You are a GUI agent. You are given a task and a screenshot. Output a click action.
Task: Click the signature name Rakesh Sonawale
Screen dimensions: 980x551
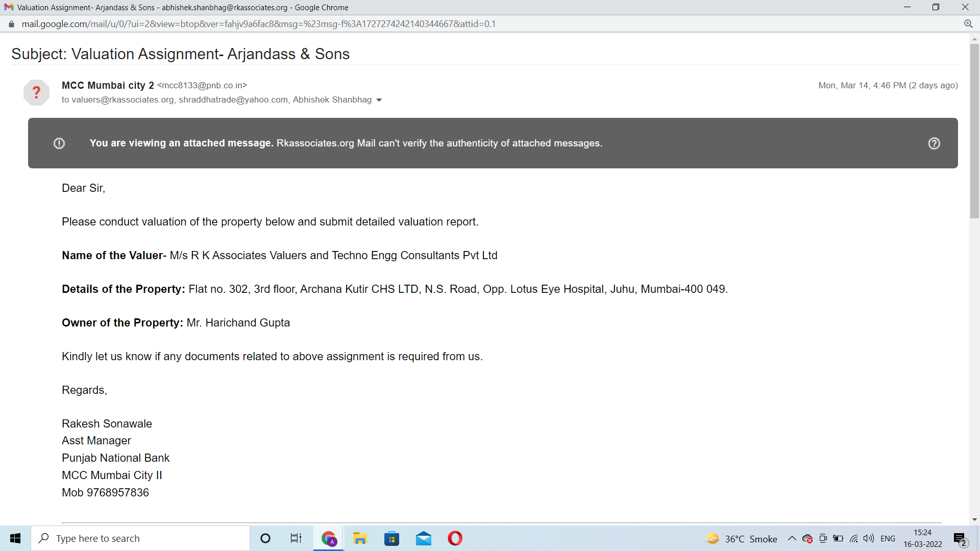click(x=107, y=424)
